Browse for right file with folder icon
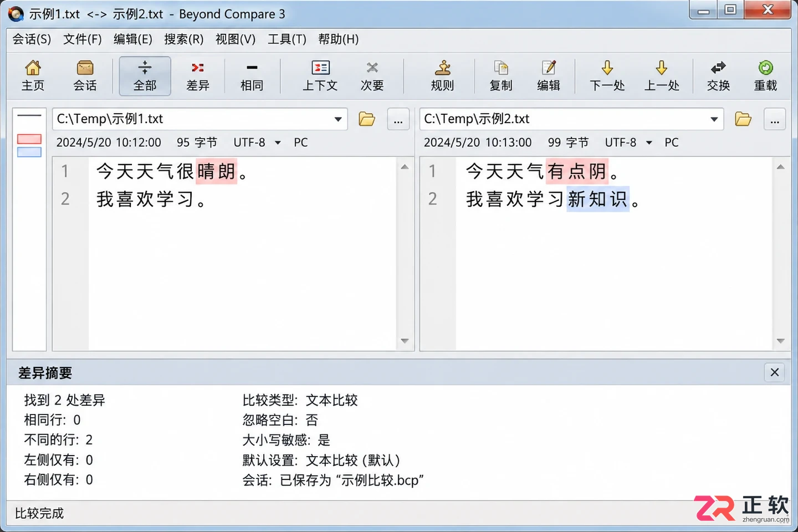The height and width of the screenshot is (532, 798). pos(743,119)
